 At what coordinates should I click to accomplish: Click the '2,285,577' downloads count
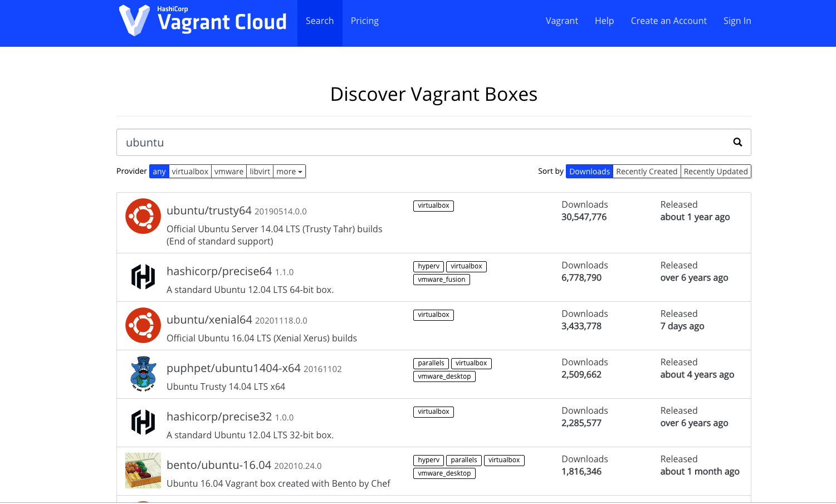[x=581, y=423]
